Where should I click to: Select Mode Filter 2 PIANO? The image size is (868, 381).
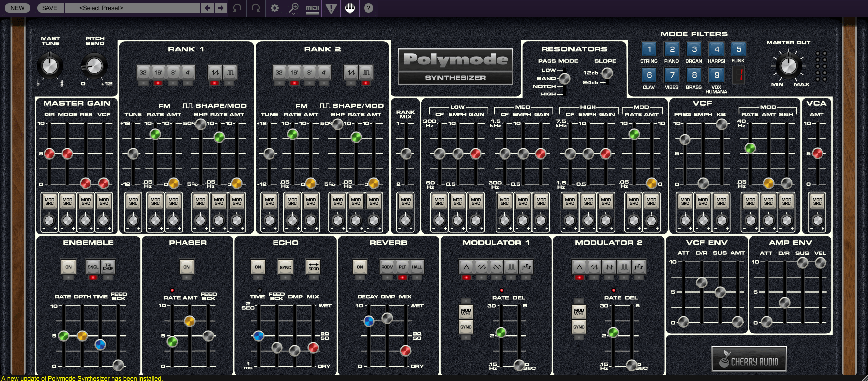tap(672, 49)
